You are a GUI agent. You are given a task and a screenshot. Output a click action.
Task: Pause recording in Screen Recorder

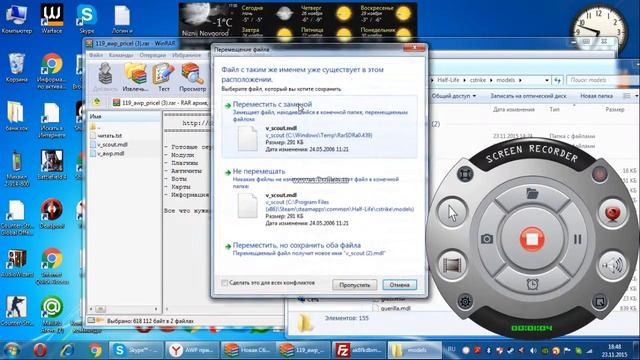577,239
